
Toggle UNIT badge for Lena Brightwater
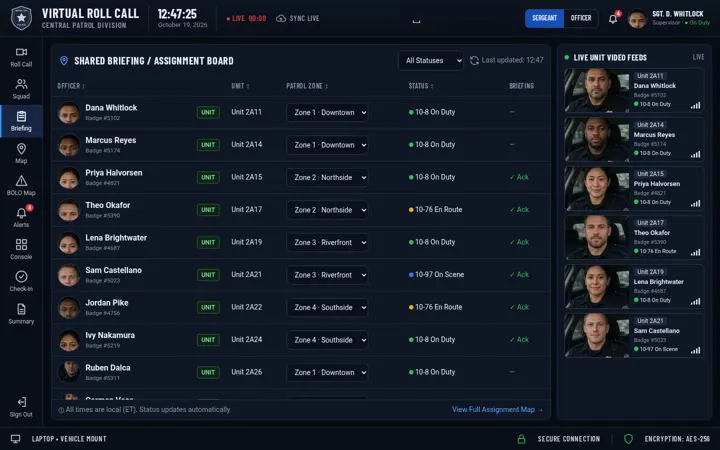click(208, 242)
